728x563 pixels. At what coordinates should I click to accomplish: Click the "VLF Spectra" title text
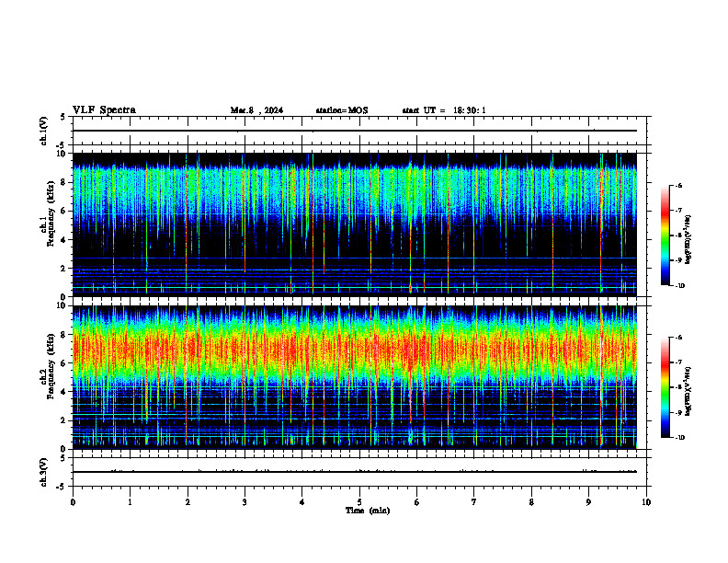click(x=104, y=110)
